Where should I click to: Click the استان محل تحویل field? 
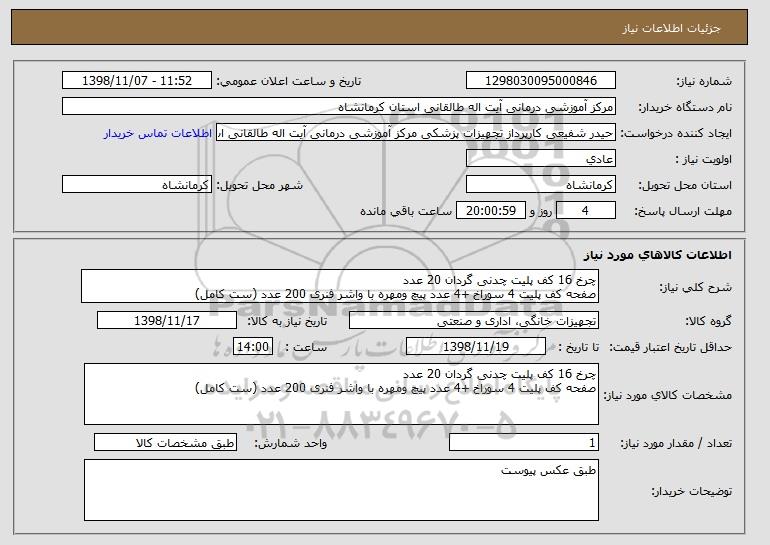click(541, 185)
